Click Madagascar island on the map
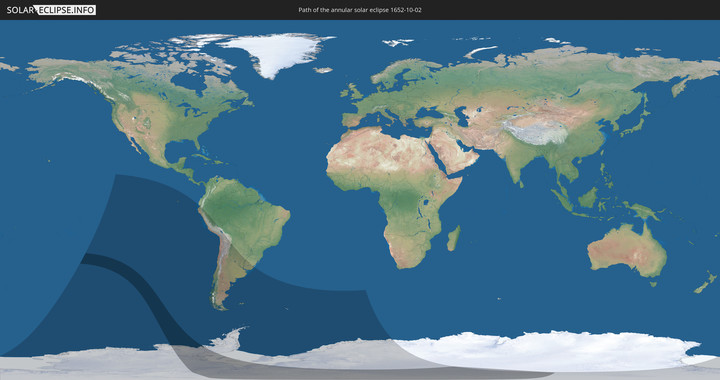Screen dimensions: 720x380 pyautogui.click(x=454, y=238)
